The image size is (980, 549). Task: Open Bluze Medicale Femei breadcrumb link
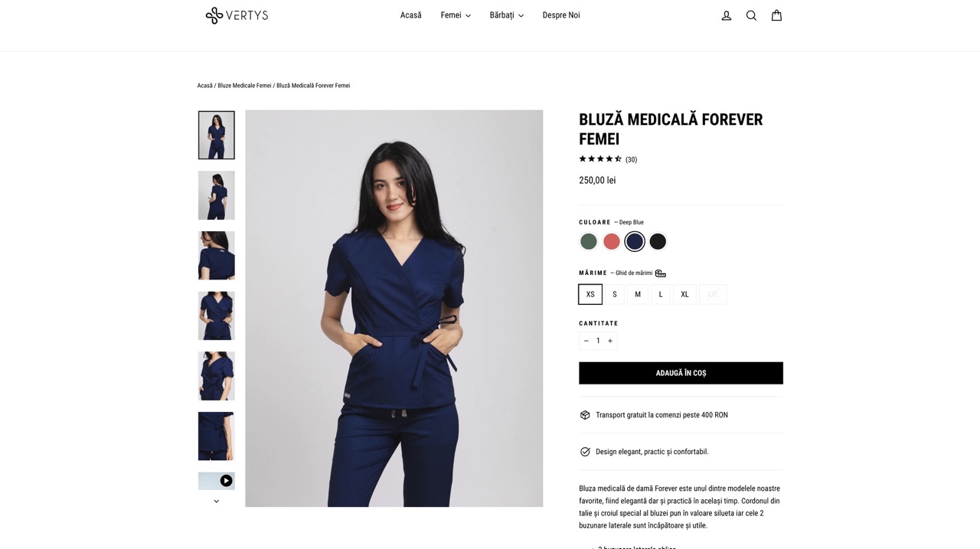pyautogui.click(x=244, y=86)
